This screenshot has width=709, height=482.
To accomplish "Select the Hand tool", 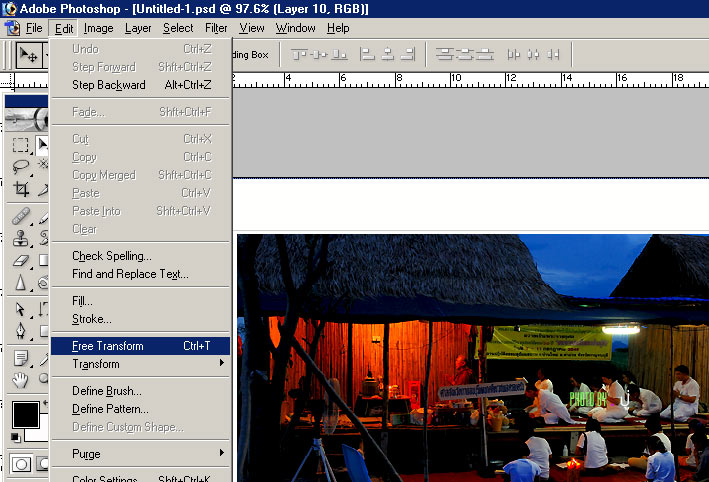I will point(20,379).
